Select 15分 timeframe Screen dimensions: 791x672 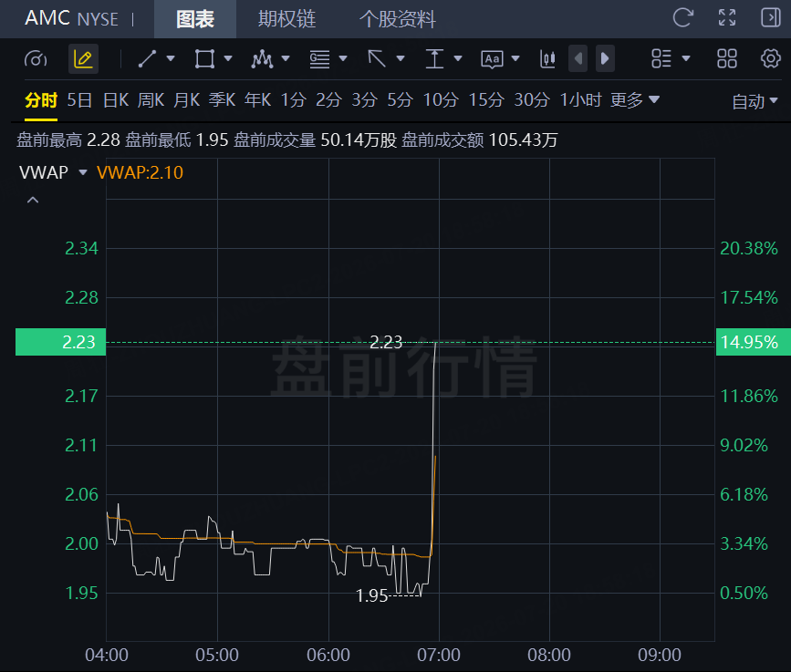point(486,99)
